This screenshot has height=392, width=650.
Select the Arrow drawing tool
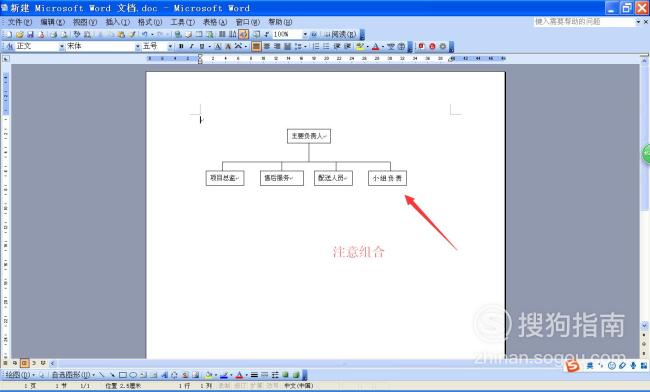(112, 375)
